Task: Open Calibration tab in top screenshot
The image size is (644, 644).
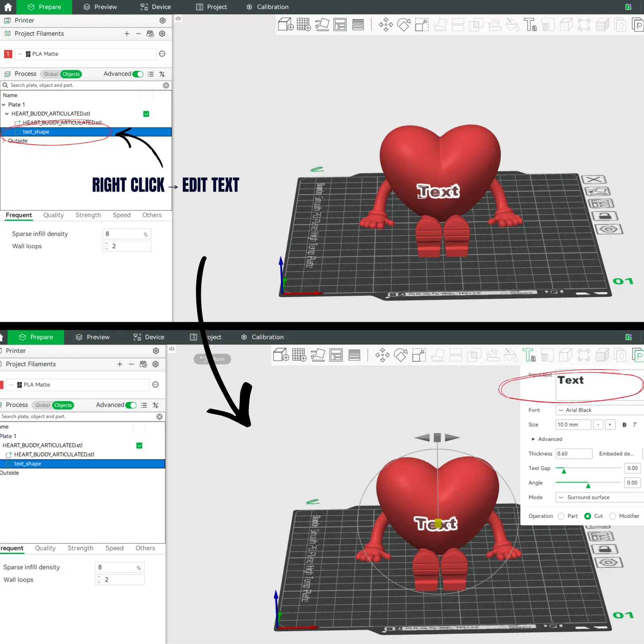Action: click(268, 7)
